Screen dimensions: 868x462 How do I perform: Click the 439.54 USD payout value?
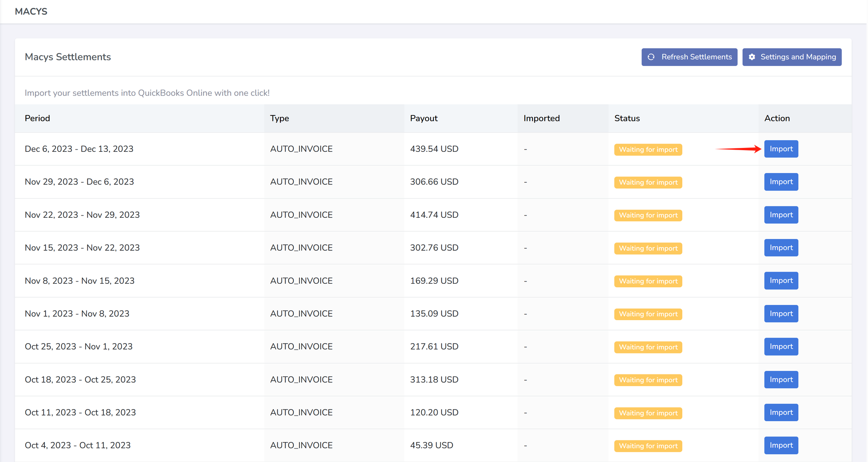(x=434, y=149)
